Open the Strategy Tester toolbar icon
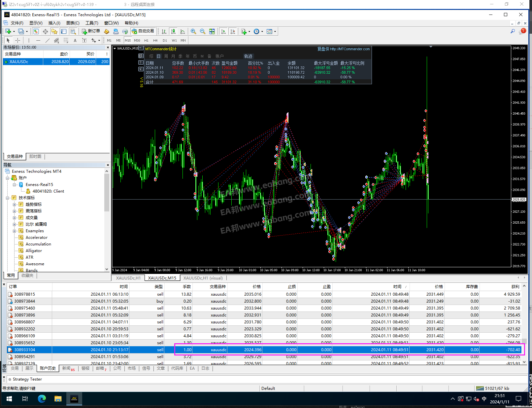Screen dimensions: 532x408 click(73, 31)
